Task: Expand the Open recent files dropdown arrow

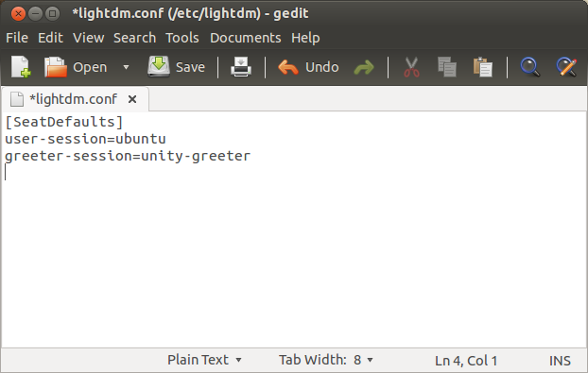Action: pos(126,67)
